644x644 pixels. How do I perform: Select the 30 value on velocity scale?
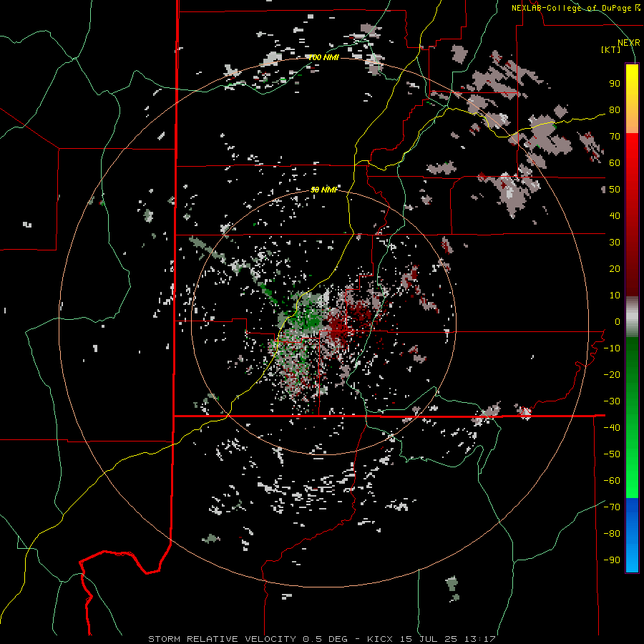tap(615, 243)
